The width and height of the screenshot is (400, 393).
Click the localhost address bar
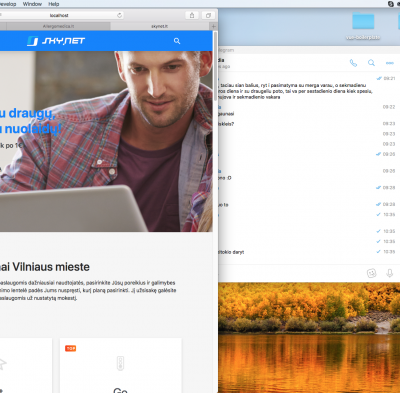(59, 15)
